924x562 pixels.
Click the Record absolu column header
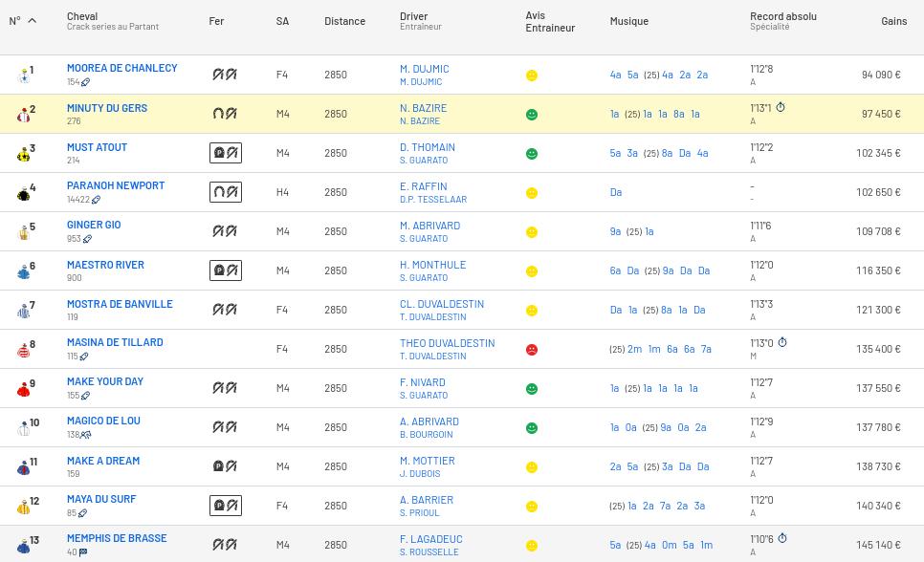[x=782, y=16]
